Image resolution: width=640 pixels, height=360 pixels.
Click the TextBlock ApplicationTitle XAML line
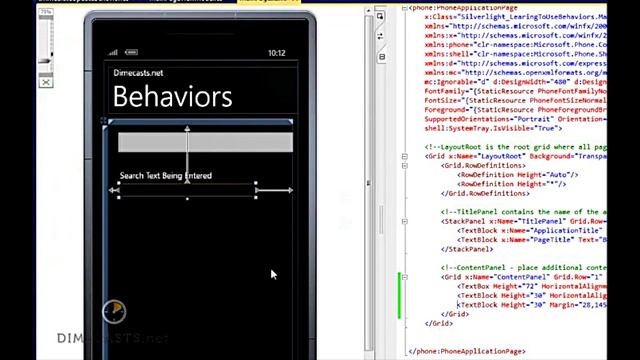coord(530,231)
